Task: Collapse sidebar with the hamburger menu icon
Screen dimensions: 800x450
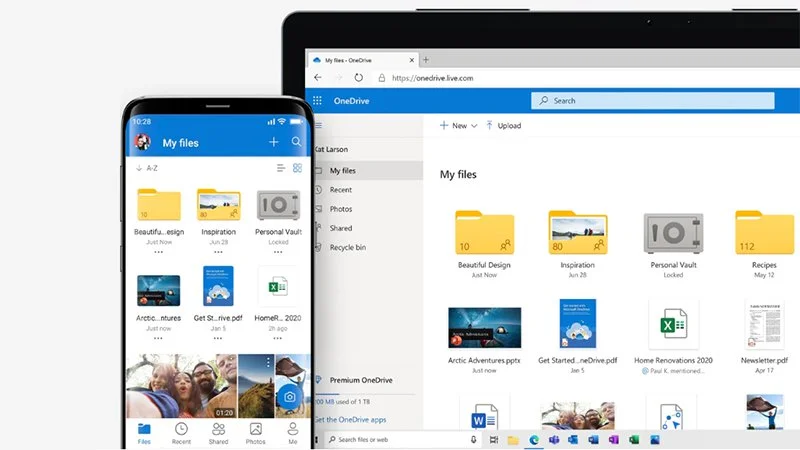Action: coord(319,125)
